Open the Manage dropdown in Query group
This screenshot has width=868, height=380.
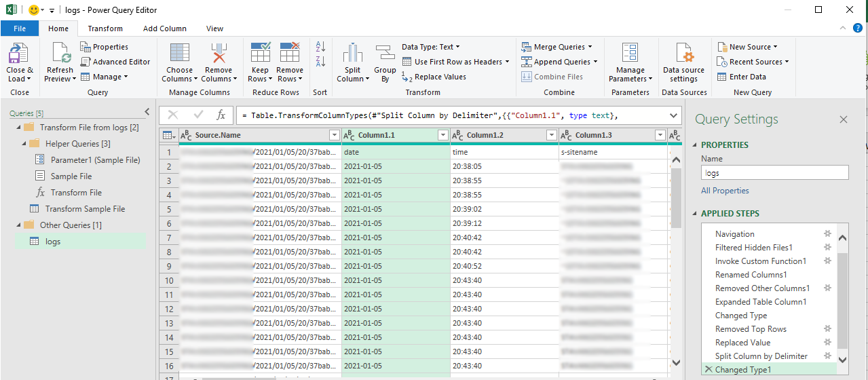coord(104,77)
